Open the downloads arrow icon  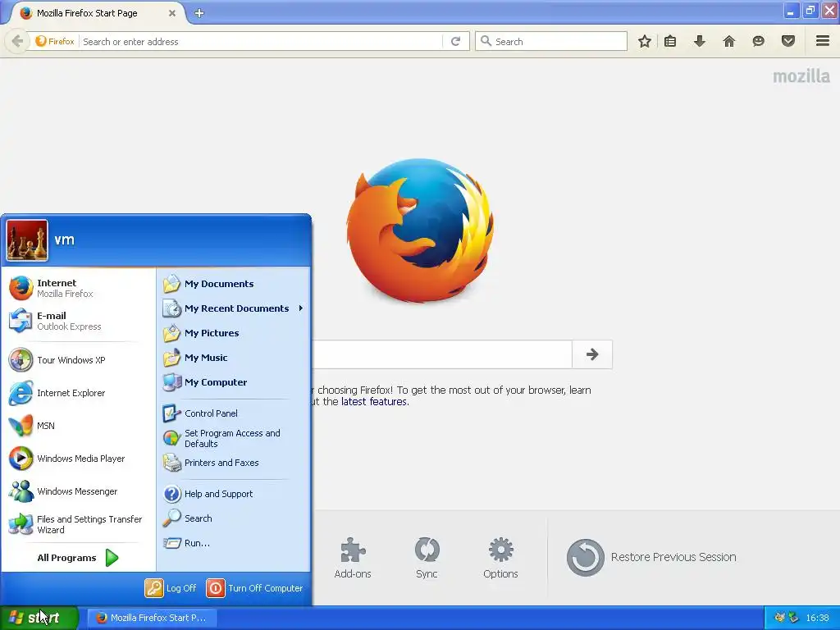[700, 41]
